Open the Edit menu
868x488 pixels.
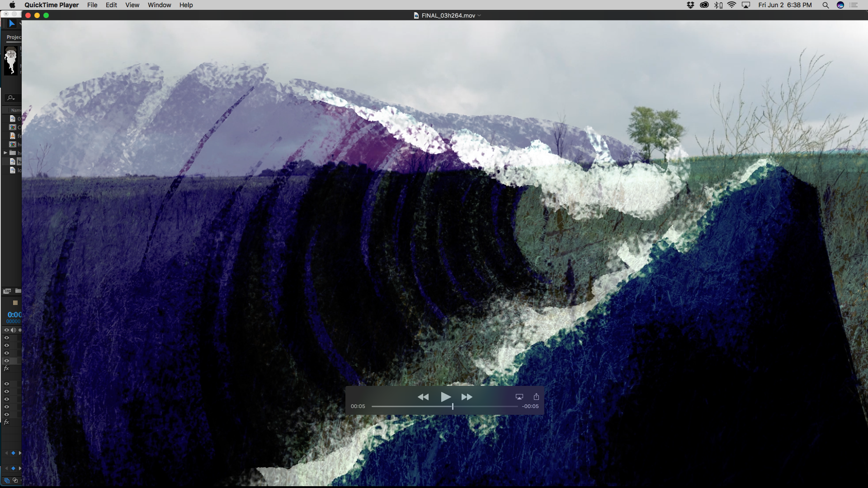[x=111, y=5]
